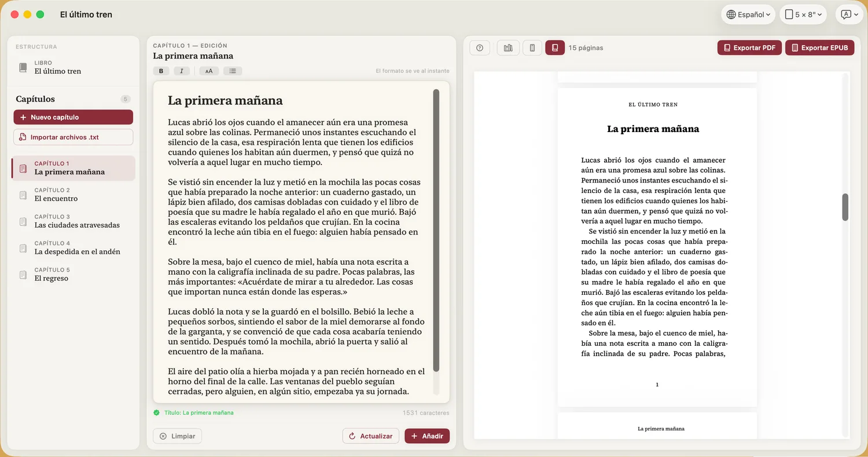Click the El formato se ve al instante hint
Screen dimensions: 868x457
point(413,71)
